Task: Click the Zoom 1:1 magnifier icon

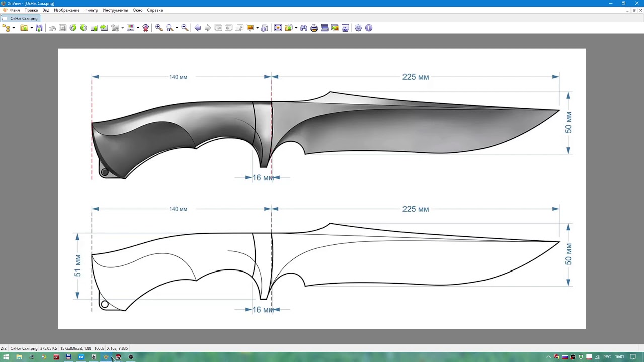Action: pos(170,28)
